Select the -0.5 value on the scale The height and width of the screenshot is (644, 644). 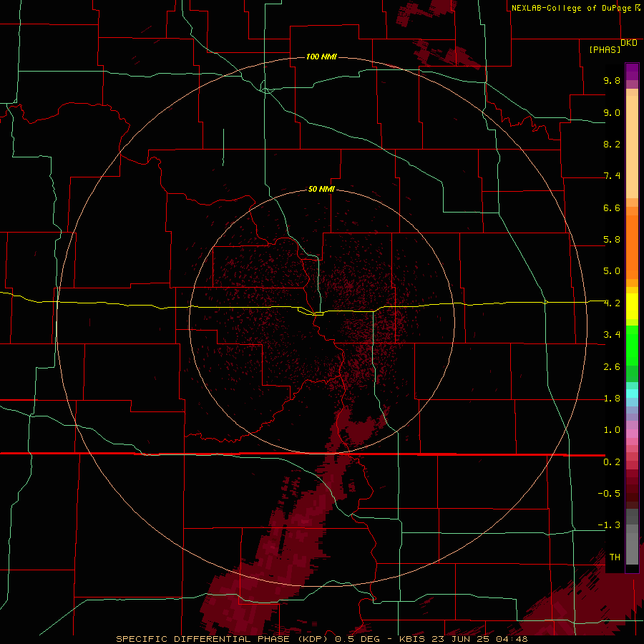coord(609,494)
